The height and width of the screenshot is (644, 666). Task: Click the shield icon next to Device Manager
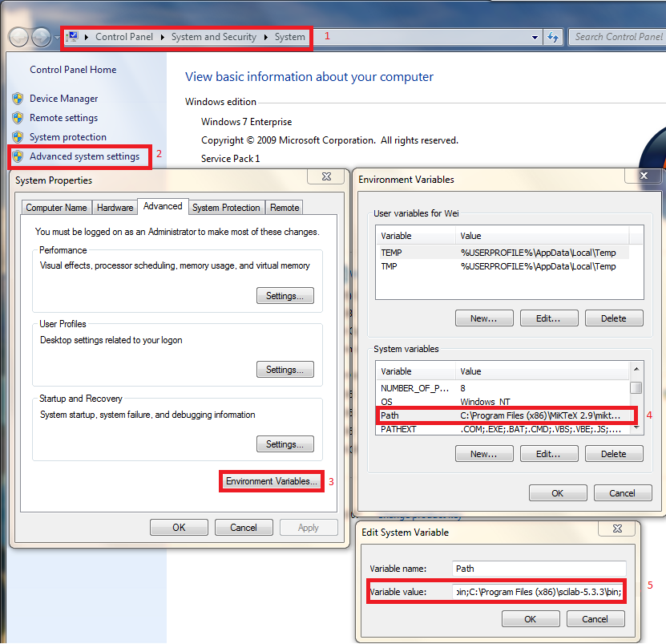point(18,99)
